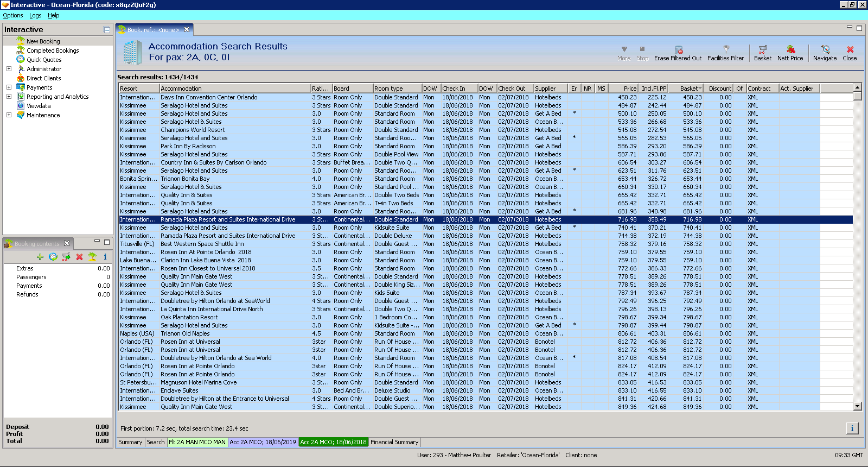Image resolution: width=868 pixels, height=467 pixels.
Task: Click the cart with green arrow icon
Action: tap(66, 257)
